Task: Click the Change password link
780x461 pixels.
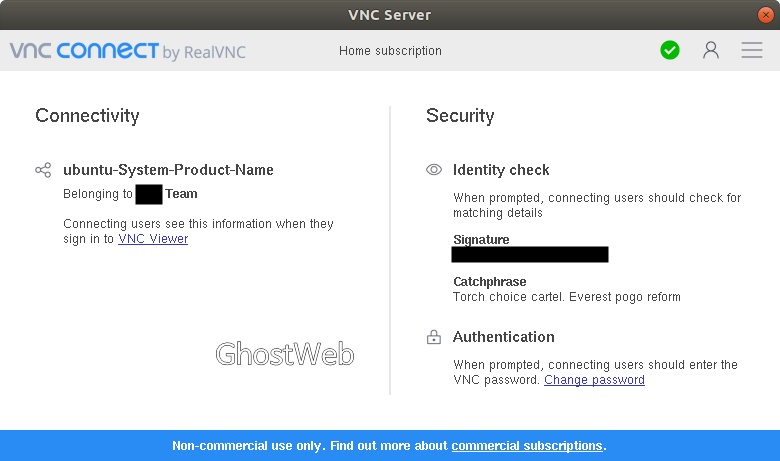Action: point(594,380)
